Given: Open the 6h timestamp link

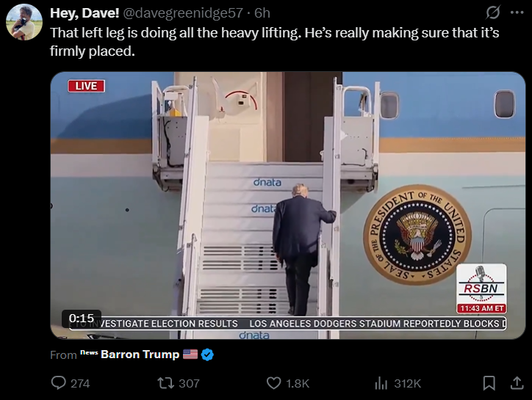Looking at the screenshot, I should [x=262, y=13].
